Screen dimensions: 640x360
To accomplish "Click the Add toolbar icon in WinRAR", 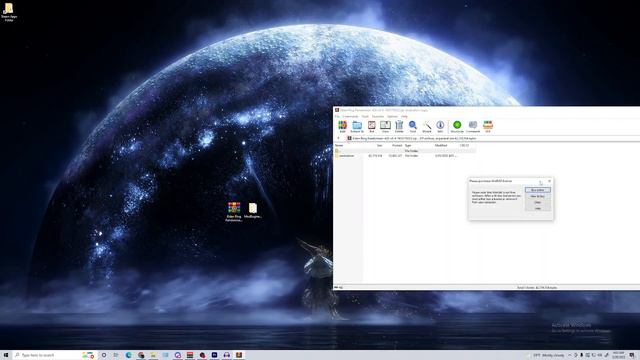I will click(x=342, y=127).
